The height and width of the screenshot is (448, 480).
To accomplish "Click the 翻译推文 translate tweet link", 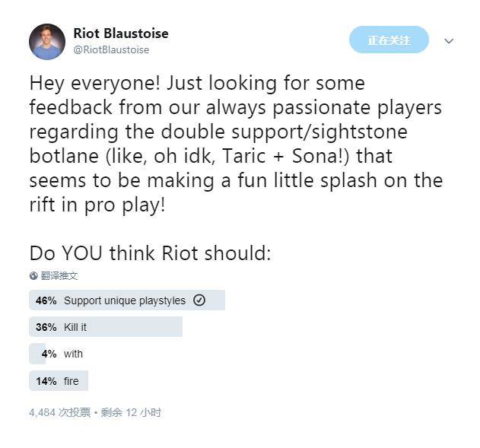I will coord(59,276).
